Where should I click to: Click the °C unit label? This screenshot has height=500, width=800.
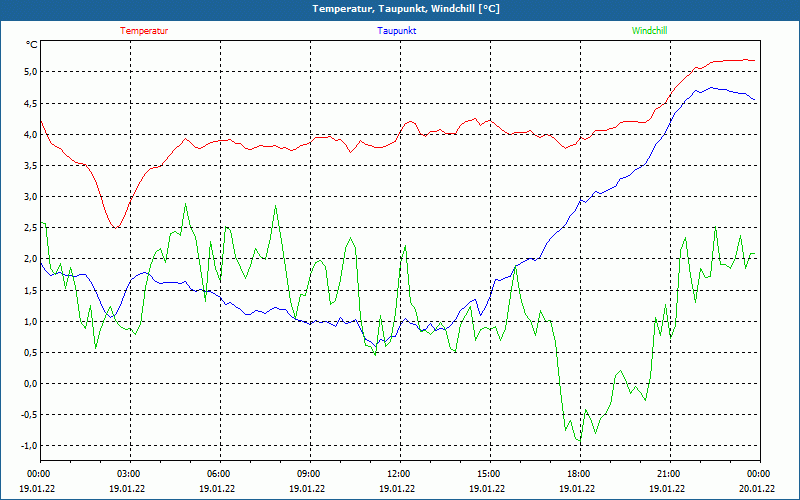coord(32,45)
